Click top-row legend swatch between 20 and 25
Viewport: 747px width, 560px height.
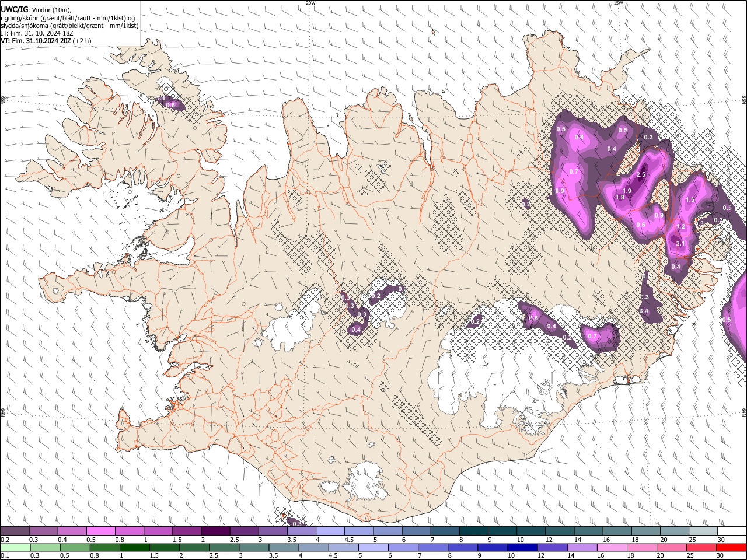click(x=674, y=531)
